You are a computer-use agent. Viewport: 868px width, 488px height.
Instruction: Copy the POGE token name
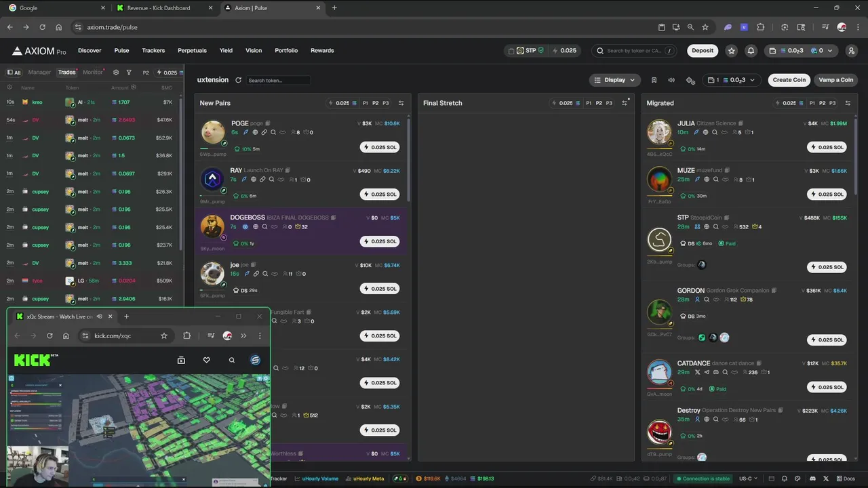(269, 123)
